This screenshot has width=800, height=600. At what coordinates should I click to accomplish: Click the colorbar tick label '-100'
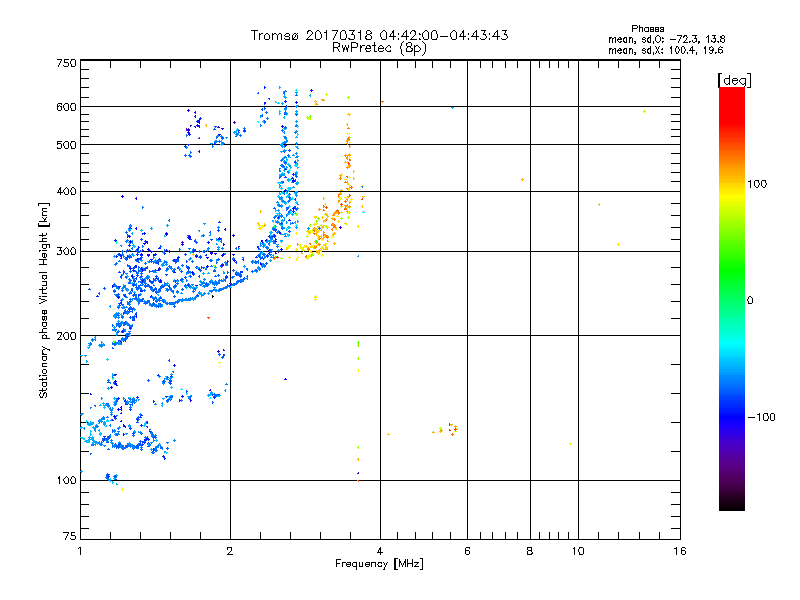(x=761, y=417)
